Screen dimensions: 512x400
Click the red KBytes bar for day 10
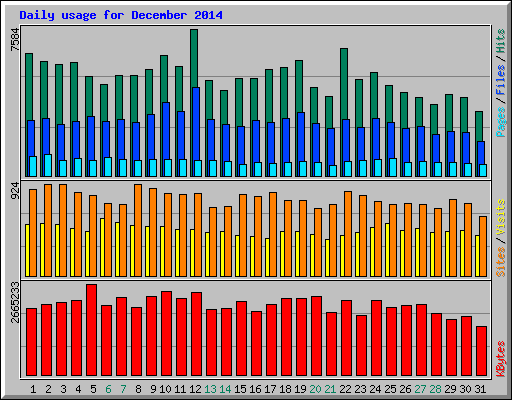[x=167, y=333]
